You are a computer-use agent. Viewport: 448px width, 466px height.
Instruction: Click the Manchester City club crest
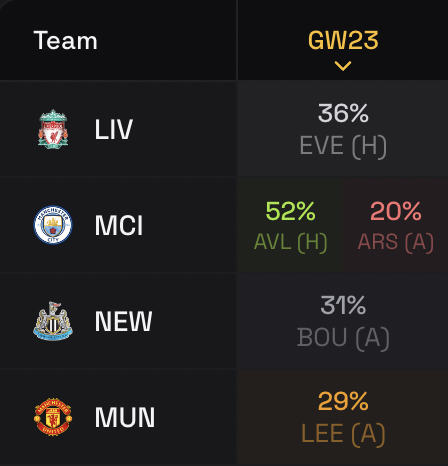pos(53,225)
